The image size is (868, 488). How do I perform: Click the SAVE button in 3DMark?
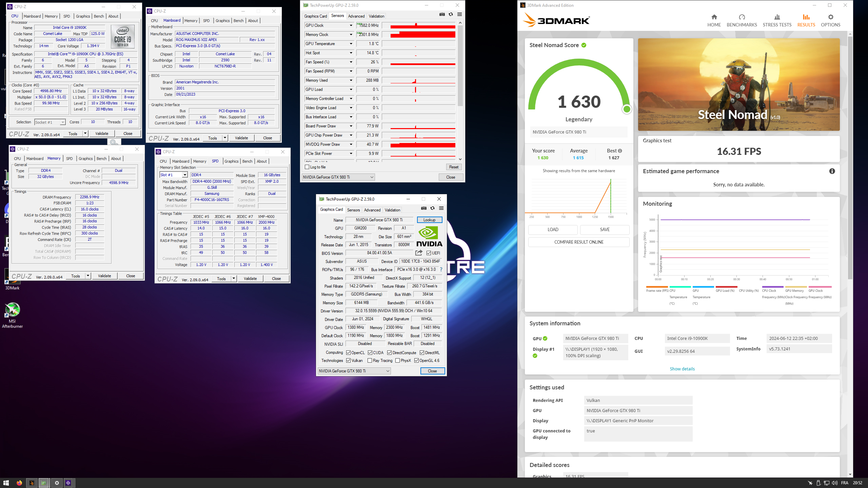point(605,229)
